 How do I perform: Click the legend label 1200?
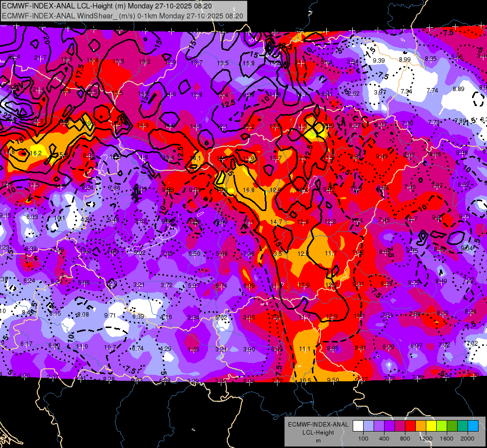coord(426,439)
